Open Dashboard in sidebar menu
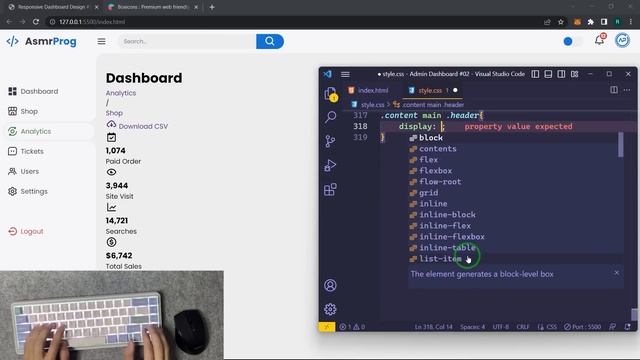This screenshot has height=360, width=640. [33, 91]
